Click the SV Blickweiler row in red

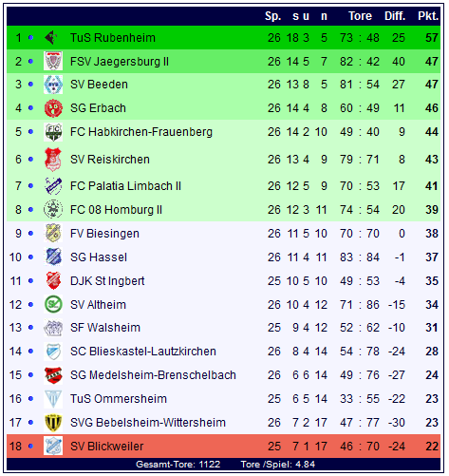click(x=223, y=447)
